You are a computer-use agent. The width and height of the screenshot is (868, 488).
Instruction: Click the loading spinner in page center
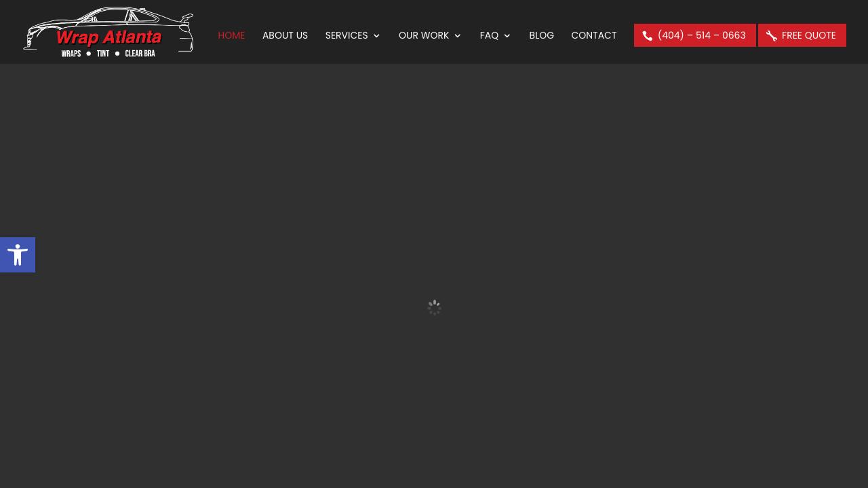(434, 308)
